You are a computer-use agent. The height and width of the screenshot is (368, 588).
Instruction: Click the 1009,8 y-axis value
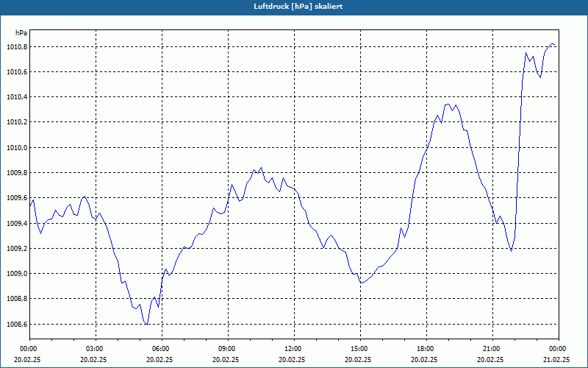17,173
